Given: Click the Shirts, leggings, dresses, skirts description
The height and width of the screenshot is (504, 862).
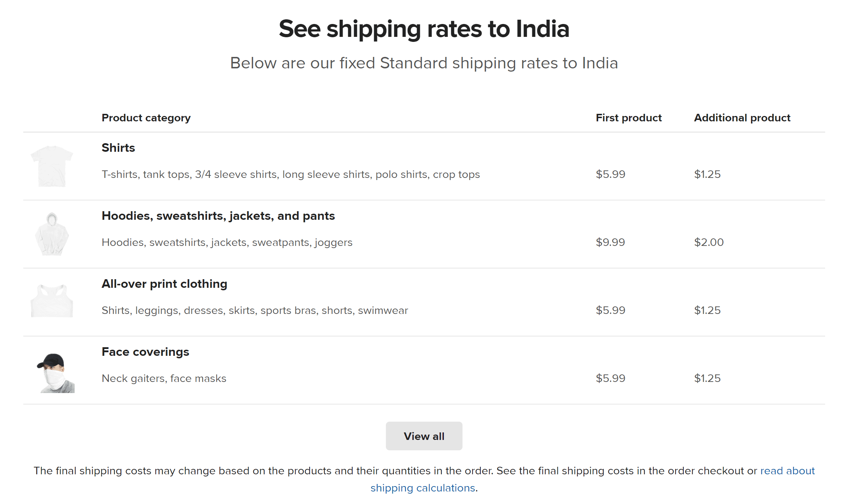Looking at the screenshot, I should tap(255, 310).
